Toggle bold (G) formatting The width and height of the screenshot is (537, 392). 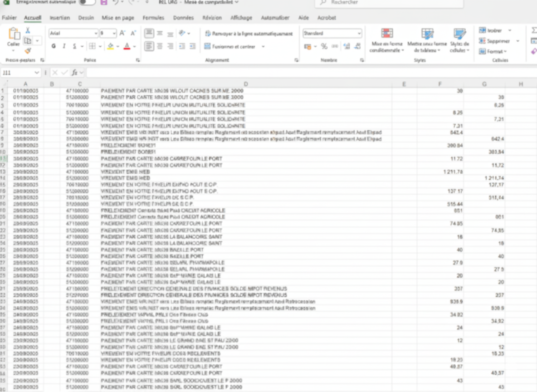(x=54, y=46)
